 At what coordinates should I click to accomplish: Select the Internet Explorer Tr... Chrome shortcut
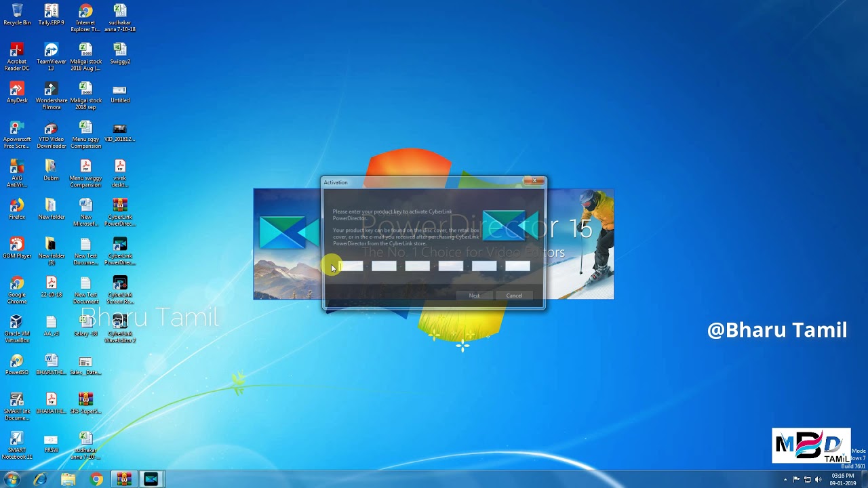pyautogui.click(x=85, y=18)
